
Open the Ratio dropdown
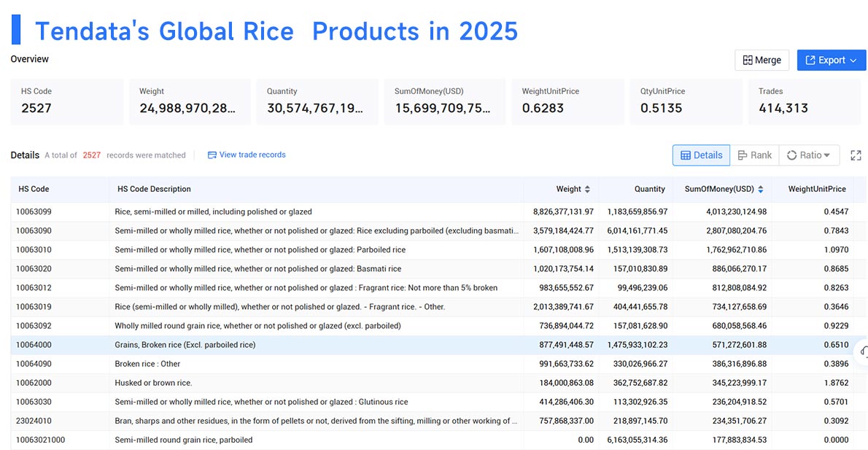click(x=809, y=155)
